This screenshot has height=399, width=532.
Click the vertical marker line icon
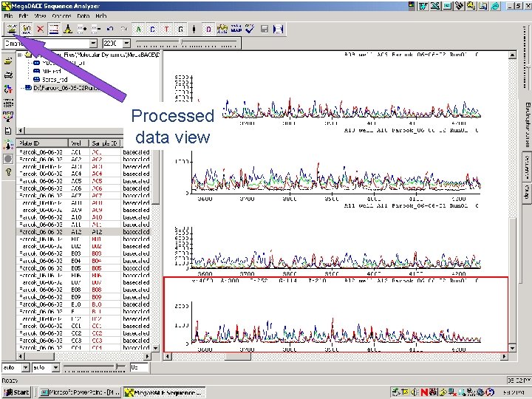tap(194, 29)
